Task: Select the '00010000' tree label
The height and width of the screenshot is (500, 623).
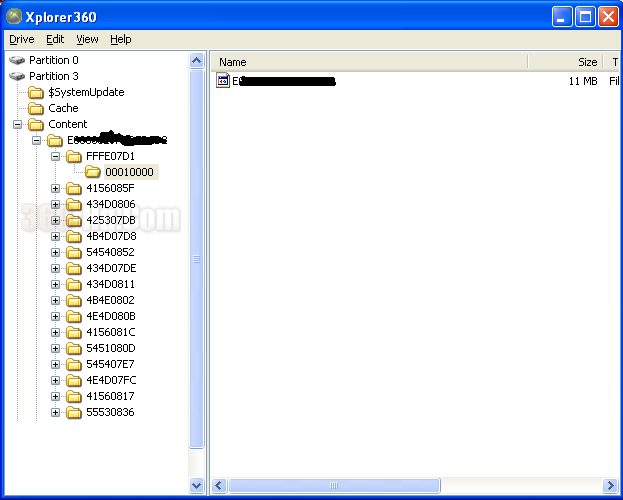Action: [x=130, y=172]
